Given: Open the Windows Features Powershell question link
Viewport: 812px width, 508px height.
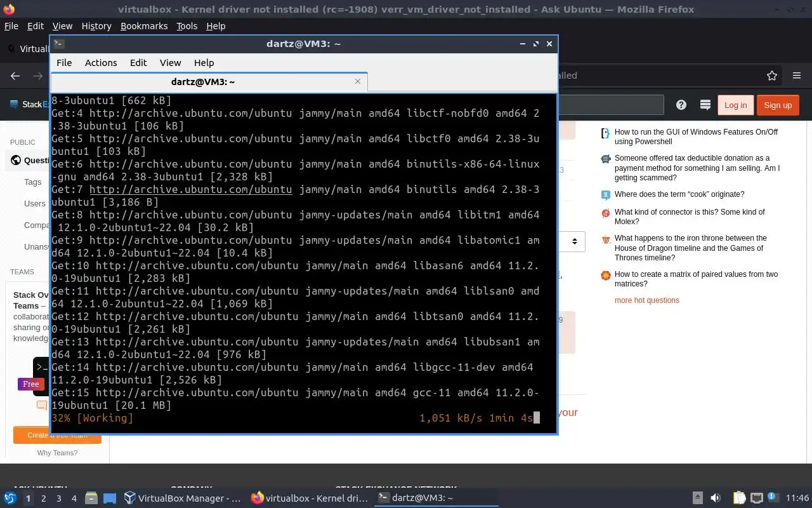Looking at the screenshot, I should pos(696,137).
